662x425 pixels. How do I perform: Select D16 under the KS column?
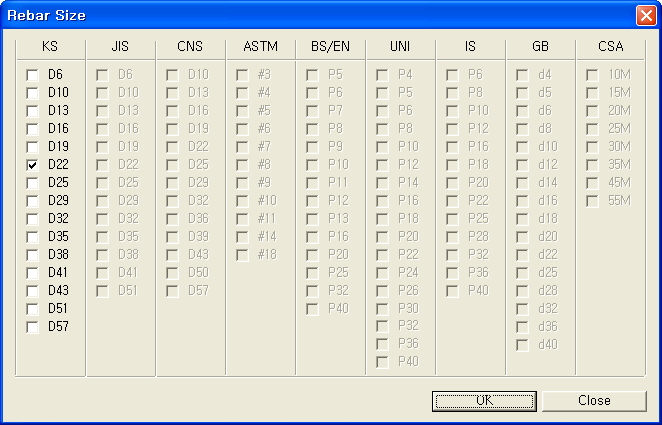32,129
